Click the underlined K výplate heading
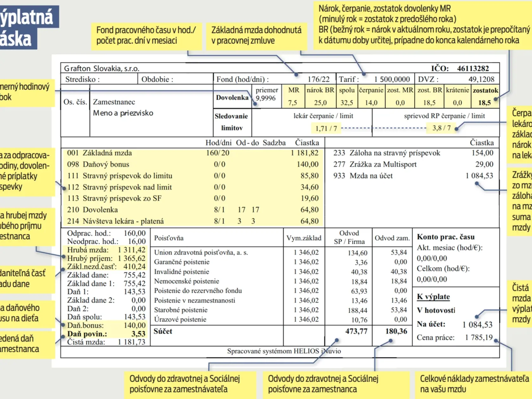Viewport: 532px width, 399px height. pos(433,297)
